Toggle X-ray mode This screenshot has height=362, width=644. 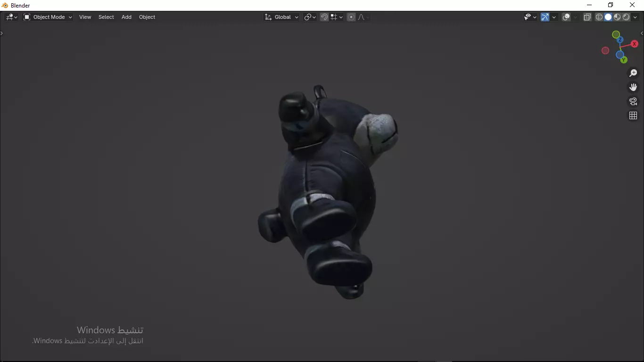pos(587,17)
